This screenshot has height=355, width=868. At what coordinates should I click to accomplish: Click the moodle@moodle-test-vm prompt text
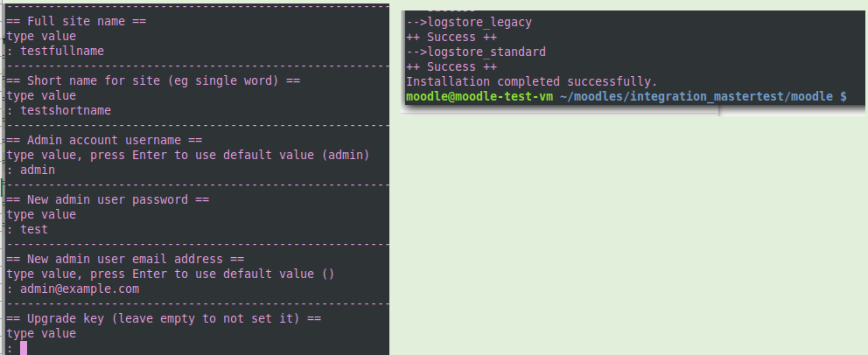coord(479,97)
